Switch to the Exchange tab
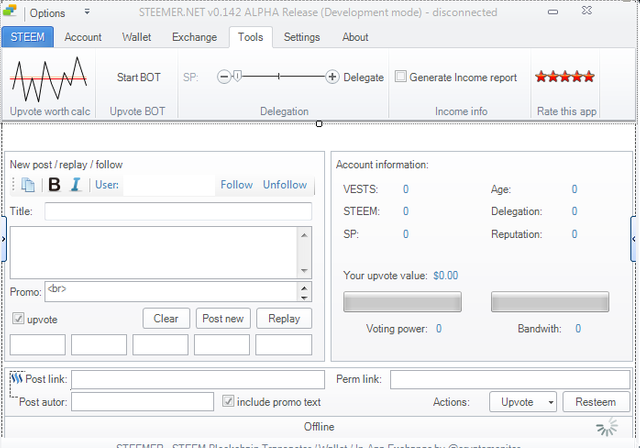Viewport: 640px width, 448px height. click(194, 37)
